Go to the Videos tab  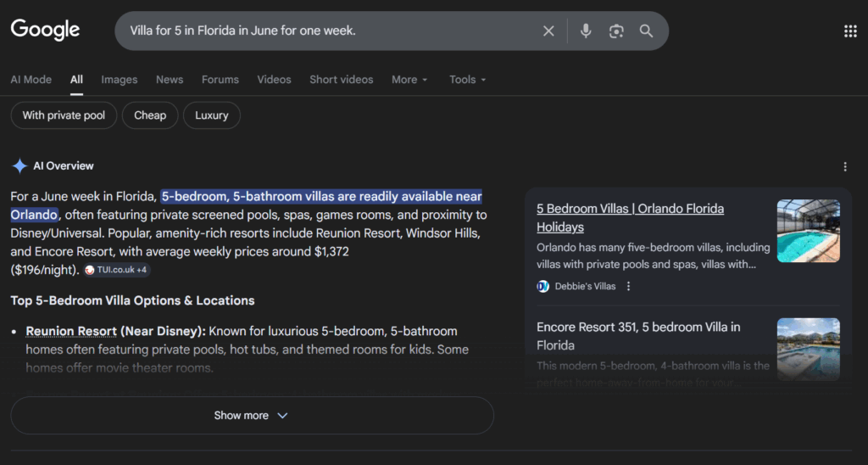(x=274, y=79)
